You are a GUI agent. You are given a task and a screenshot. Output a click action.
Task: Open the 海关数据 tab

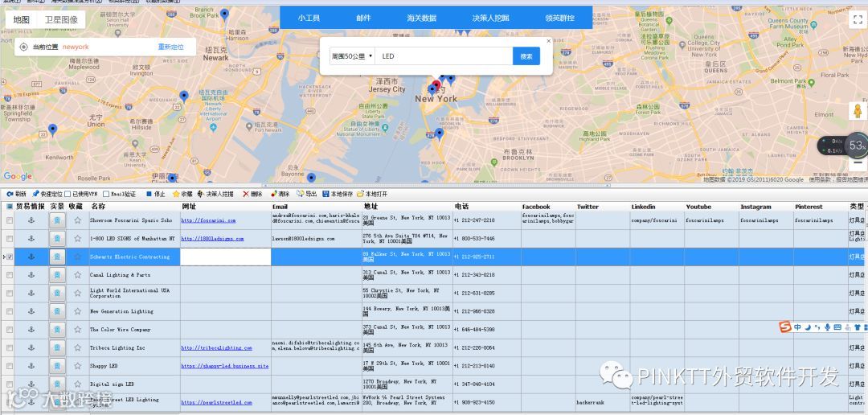422,18
